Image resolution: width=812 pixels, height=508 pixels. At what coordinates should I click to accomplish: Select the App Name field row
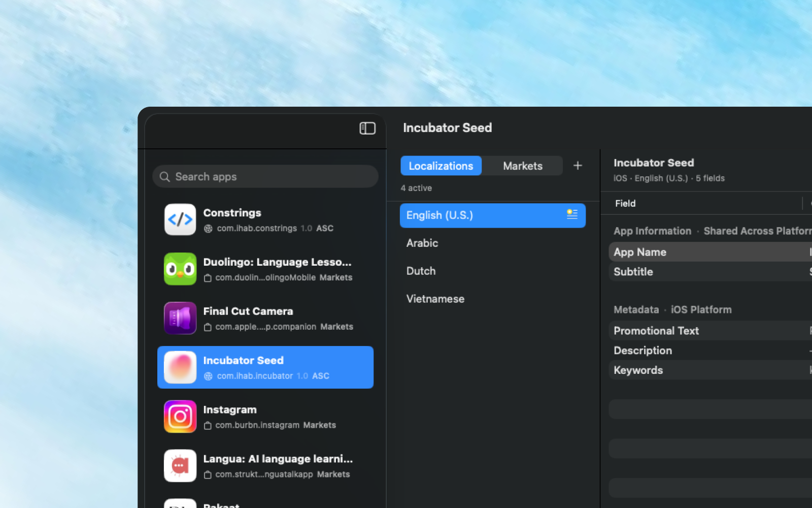pyautogui.click(x=710, y=252)
